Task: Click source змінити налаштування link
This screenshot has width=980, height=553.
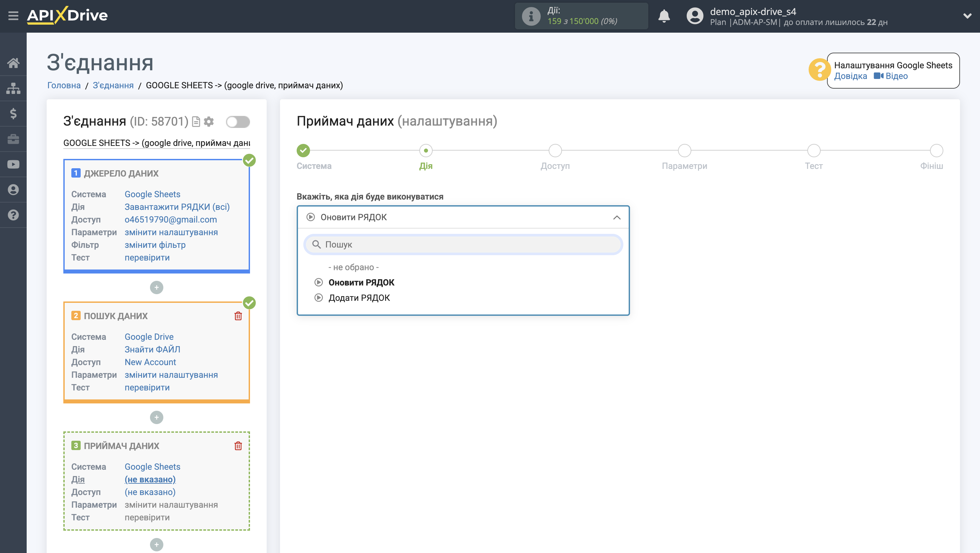Action: (x=171, y=233)
